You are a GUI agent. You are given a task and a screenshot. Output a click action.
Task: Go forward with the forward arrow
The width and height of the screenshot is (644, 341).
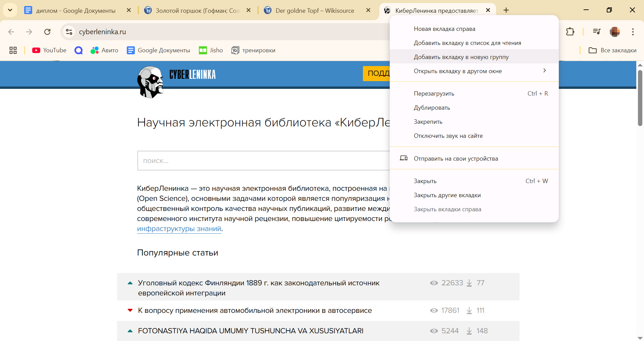[29, 32]
